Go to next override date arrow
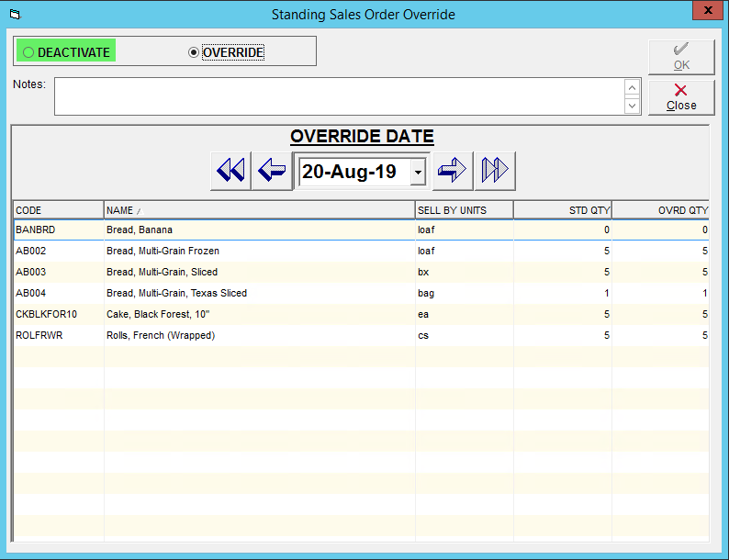Screen dimensions: 729x560 pyautogui.click(x=453, y=171)
